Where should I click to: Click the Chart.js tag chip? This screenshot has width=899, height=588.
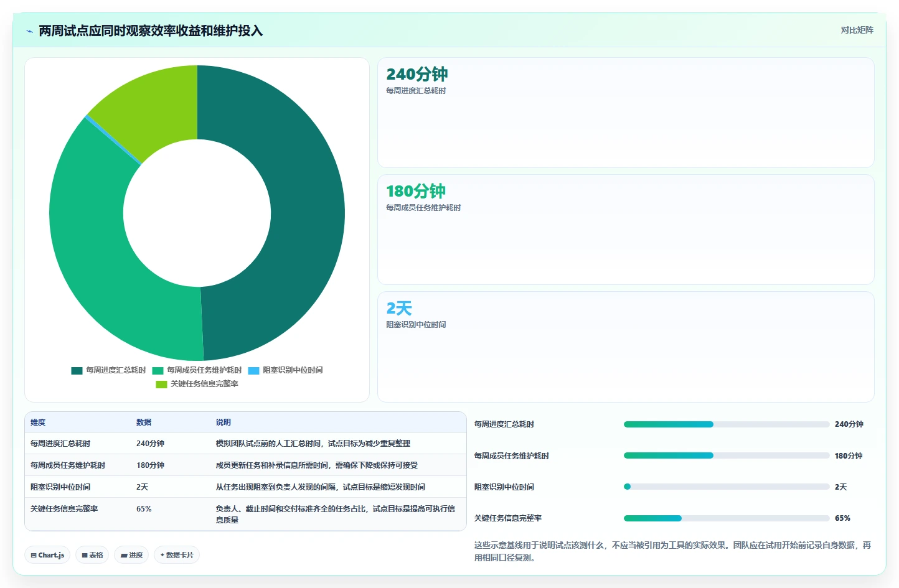pyautogui.click(x=47, y=555)
